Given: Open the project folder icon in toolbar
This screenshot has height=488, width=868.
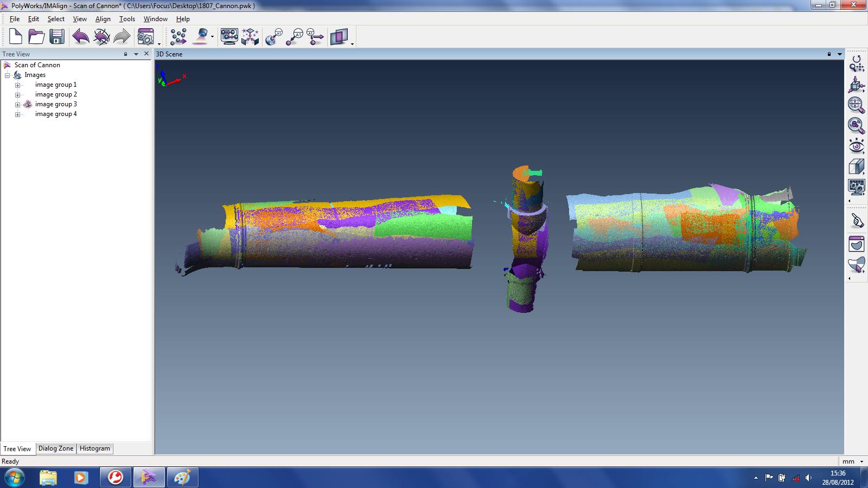Looking at the screenshot, I should pyautogui.click(x=36, y=37).
